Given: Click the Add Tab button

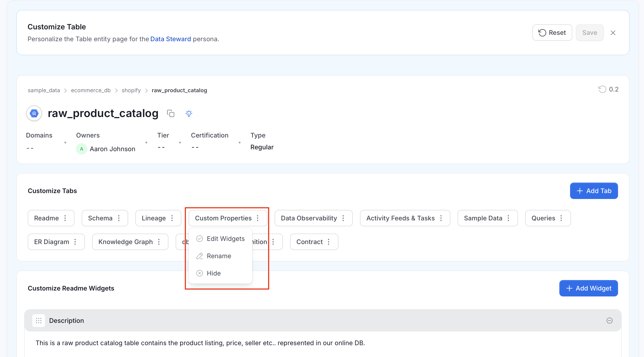Looking at the screenshot, I should coord(594,191).
